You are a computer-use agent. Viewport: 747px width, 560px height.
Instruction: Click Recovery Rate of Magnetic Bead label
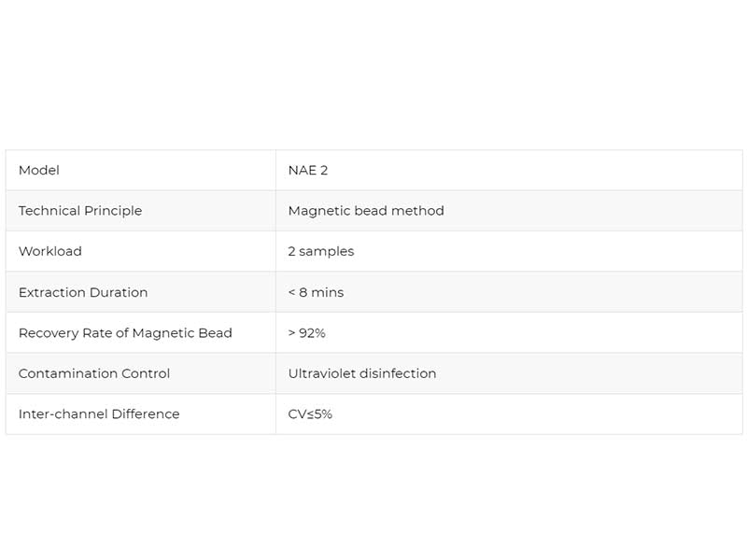click(x=125, y=333)
